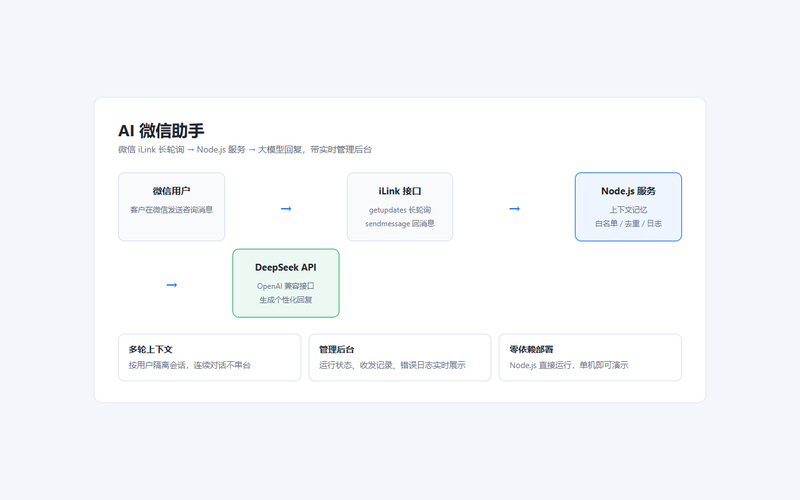Click the '白名单 / 去重 / 日志' line
The width and height of the screenshot is (800, 500).
click(629, 223)
